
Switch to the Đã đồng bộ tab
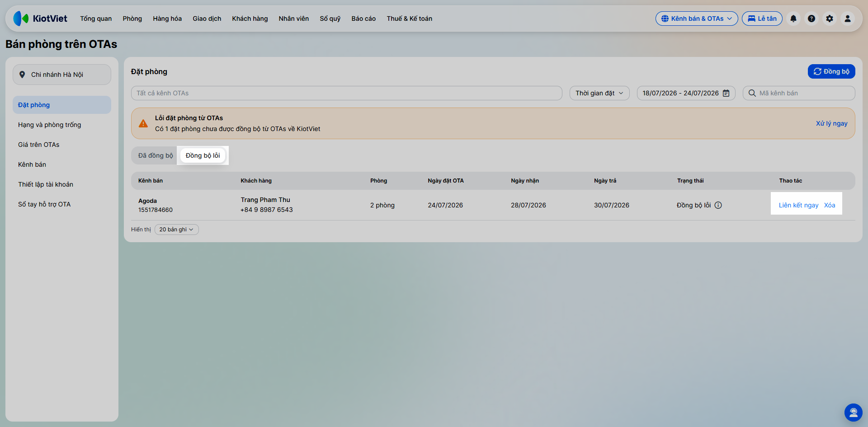coord(156,155)
